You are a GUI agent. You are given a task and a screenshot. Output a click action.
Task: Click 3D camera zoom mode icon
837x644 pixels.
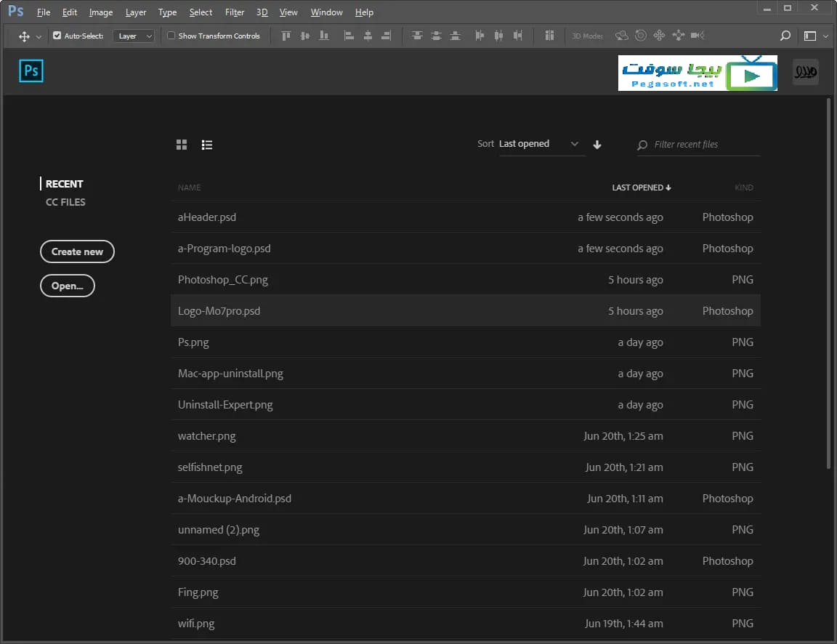[697, 36]
